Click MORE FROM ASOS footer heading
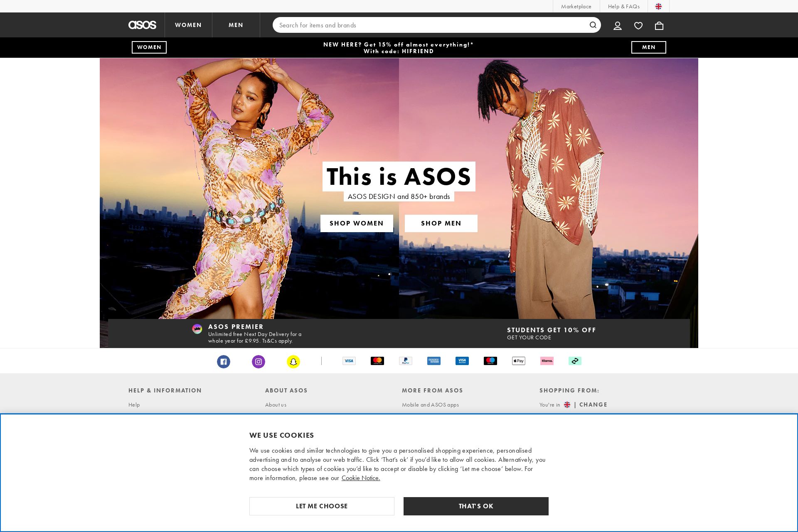This screenshot has height=532, width=798. click(x=432, y=390)
